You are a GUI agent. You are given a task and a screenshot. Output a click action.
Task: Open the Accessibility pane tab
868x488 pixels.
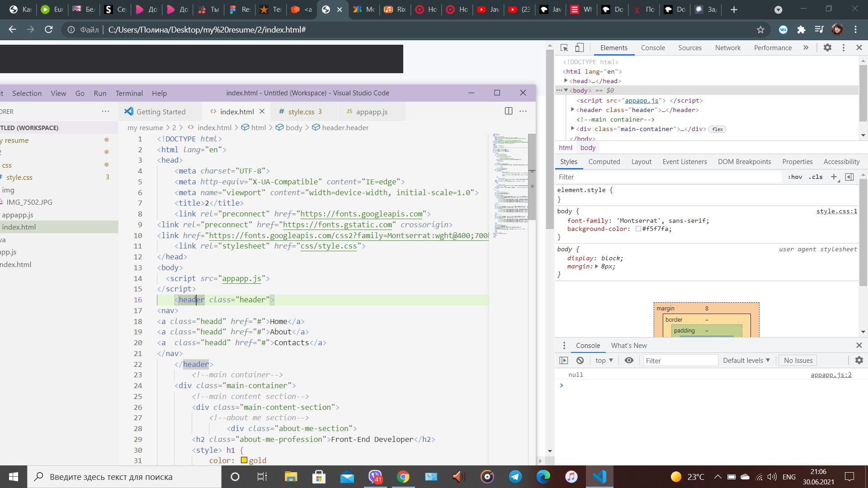pos(841,162)
